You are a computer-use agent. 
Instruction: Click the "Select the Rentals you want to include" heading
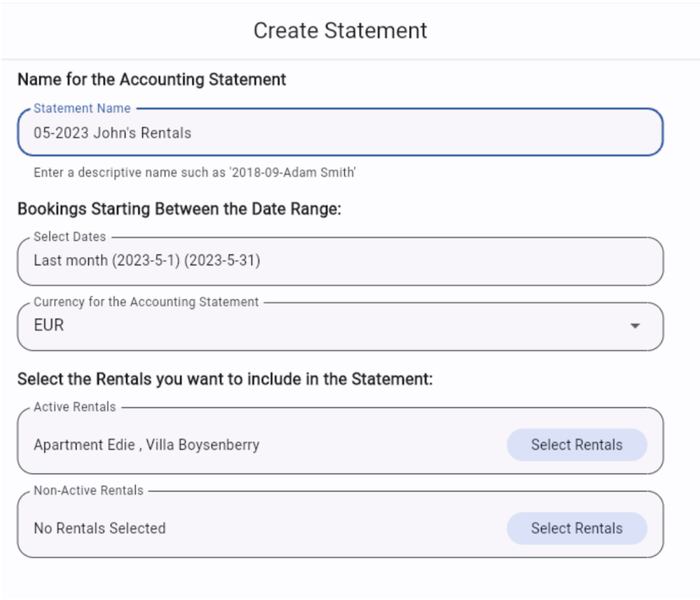pos(225,379)
